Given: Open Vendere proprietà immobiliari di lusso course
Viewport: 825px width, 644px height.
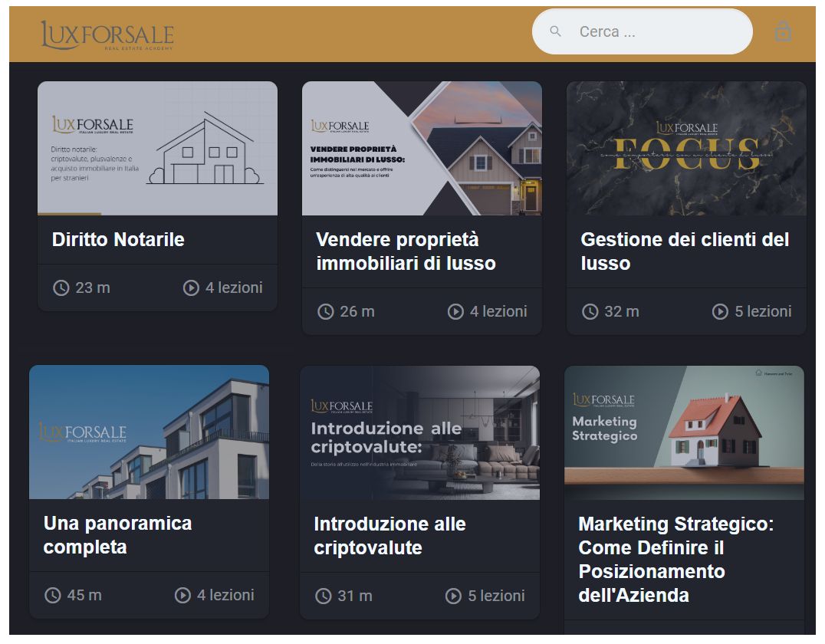Looking at the screenshot, I should point(406,251).
